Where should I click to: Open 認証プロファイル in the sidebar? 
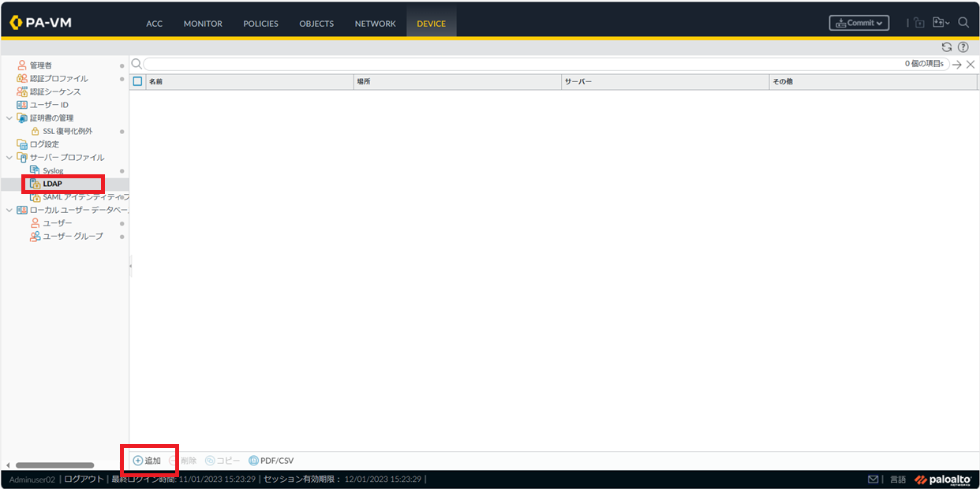59,78
